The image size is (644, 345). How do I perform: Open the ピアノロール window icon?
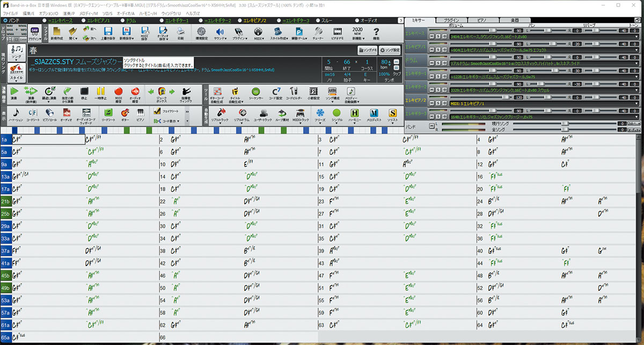(49, 114)
